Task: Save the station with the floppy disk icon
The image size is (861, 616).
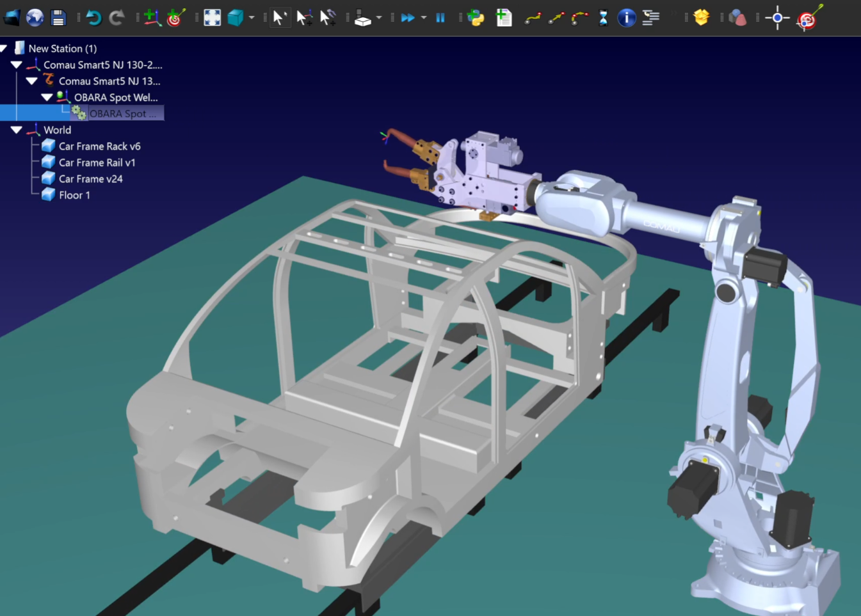Action: tap(58, 18)
